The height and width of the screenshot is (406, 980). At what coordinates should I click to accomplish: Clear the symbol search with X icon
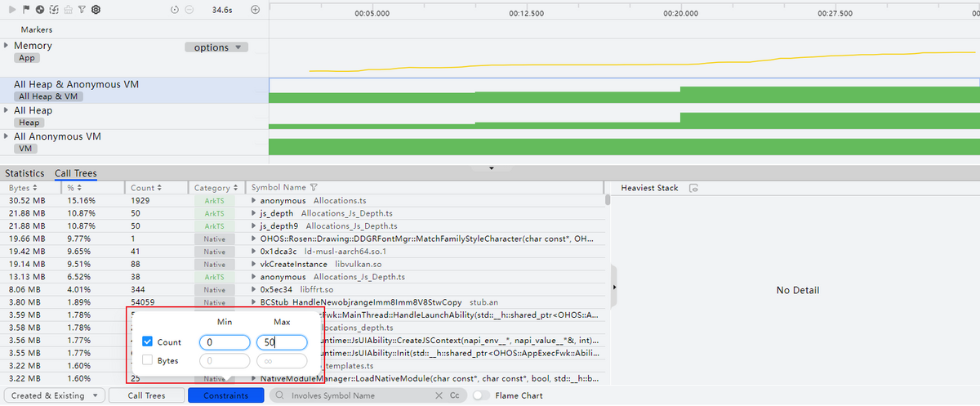point(440,395)
